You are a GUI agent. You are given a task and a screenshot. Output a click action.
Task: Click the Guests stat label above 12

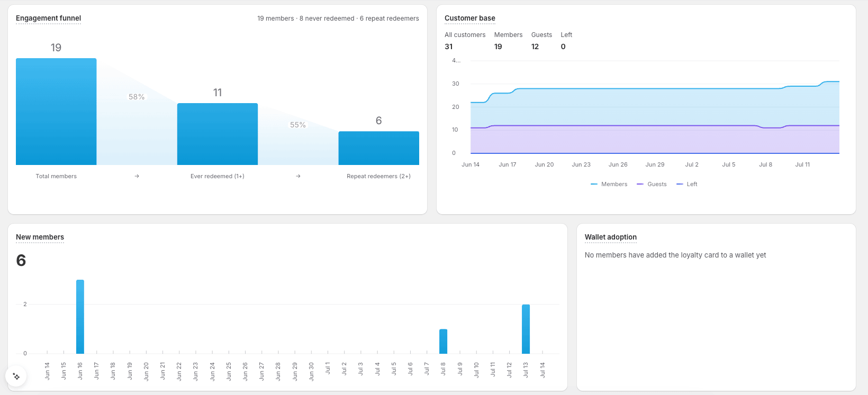542,35
